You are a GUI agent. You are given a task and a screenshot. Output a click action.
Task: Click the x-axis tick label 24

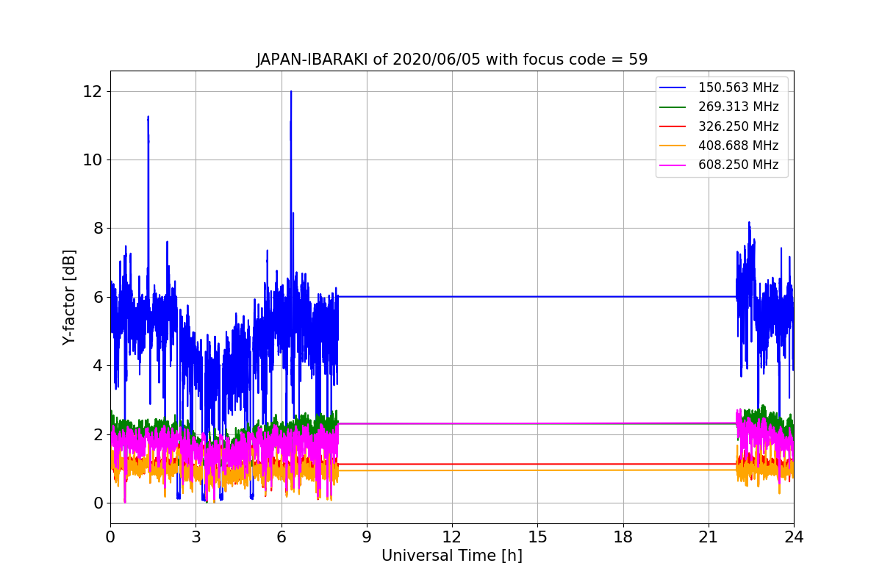coord(794,537)
